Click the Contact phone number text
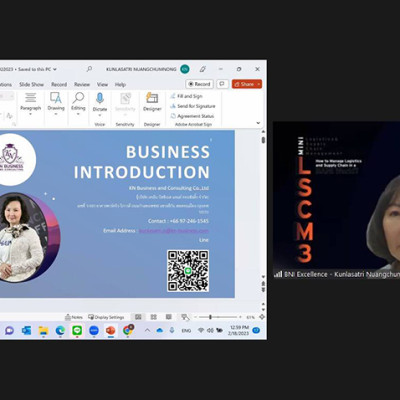 178,221
